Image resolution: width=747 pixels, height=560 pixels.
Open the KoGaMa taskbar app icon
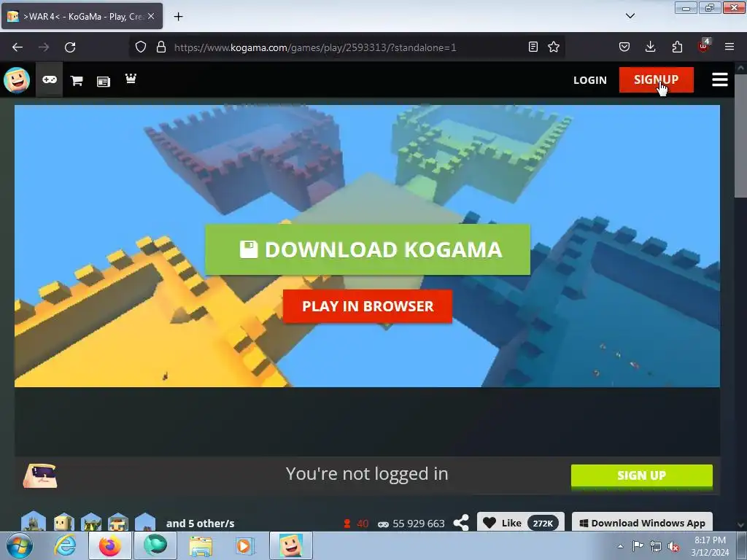click(291, 545)
